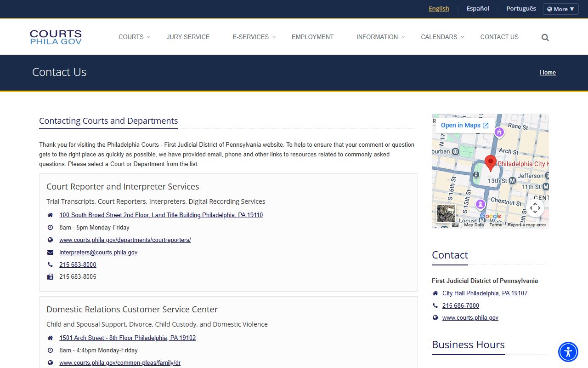The height and width of the screenshot is (368, 588).
Task: Click the map camera controls icon
Action: (535, 208)
